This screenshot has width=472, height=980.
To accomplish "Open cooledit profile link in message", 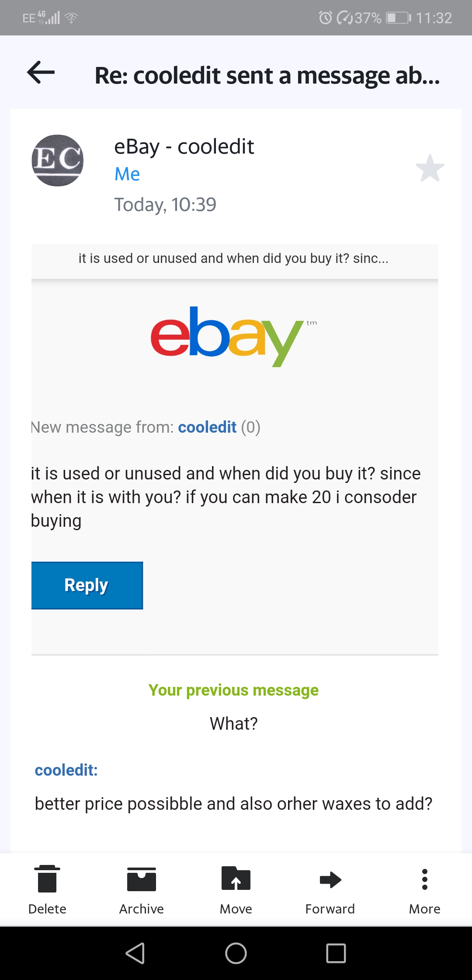I will pos(207,427).
